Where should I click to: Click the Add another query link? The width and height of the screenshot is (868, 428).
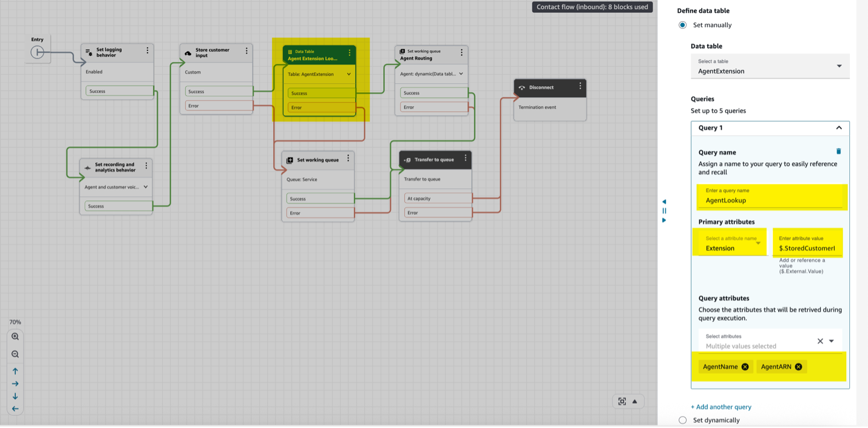pos(721,407)
